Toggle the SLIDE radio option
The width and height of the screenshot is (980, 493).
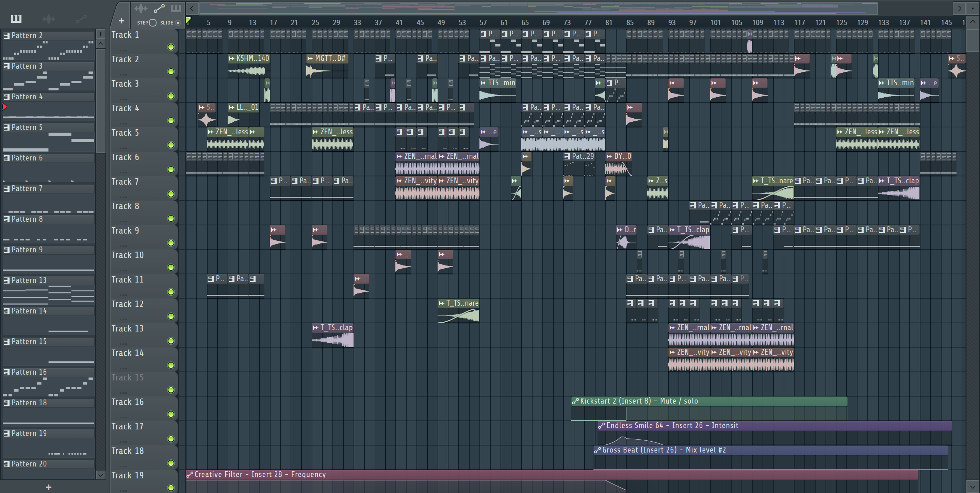(x=178, y=23)
